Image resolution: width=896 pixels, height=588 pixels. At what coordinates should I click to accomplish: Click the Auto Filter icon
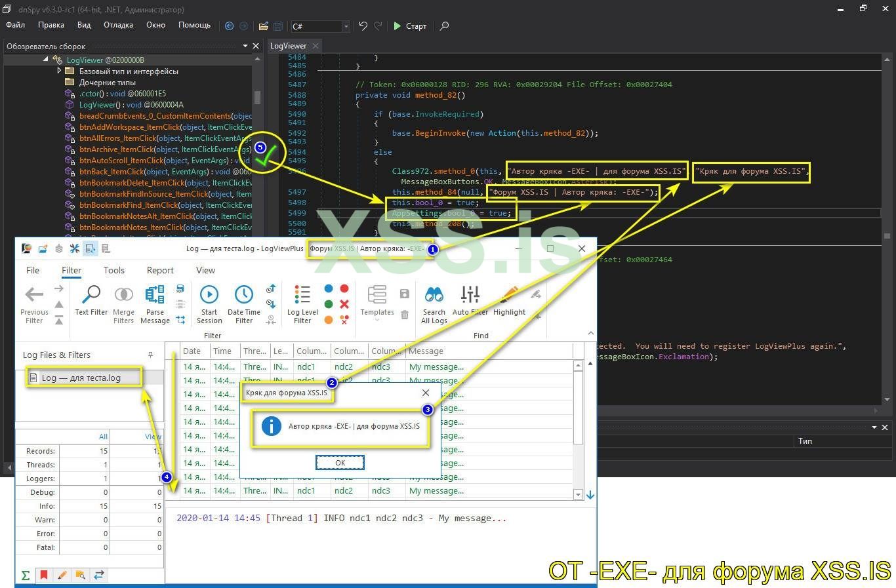[470, 295]
